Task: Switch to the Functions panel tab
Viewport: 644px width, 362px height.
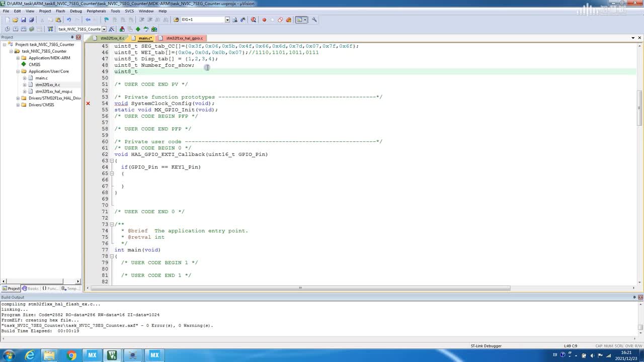Action: [x=50, y=289]
